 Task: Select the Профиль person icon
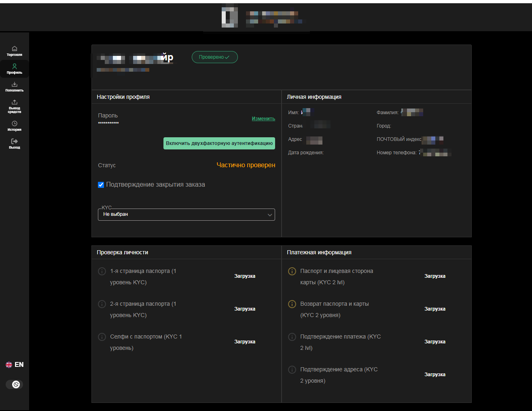click(x=15, y=66)
